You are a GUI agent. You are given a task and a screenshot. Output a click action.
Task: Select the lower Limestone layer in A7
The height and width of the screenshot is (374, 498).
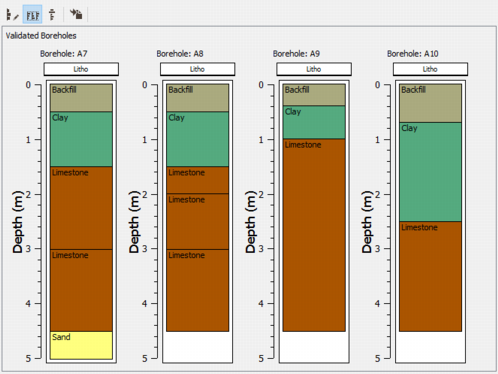click(81, 290)
